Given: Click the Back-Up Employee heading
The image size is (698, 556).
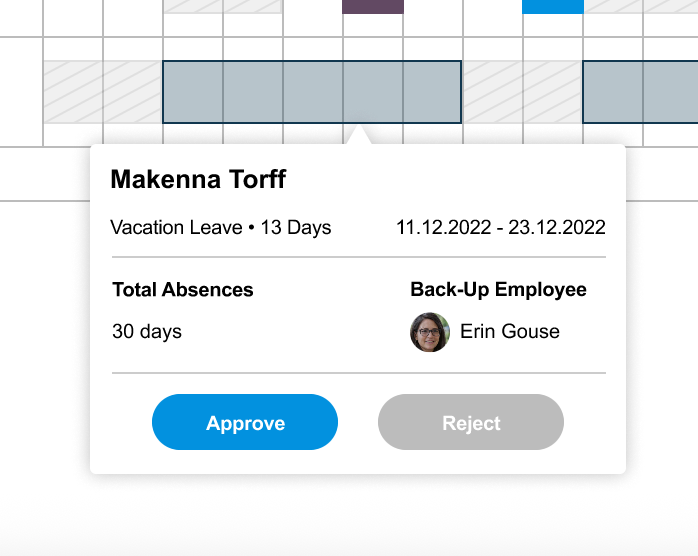Looking at the screenshot, I should [x=499, y=289].
